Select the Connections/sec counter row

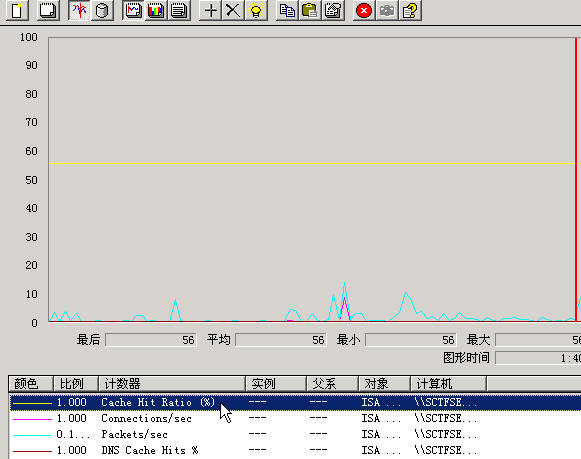(x=295, y=418)
